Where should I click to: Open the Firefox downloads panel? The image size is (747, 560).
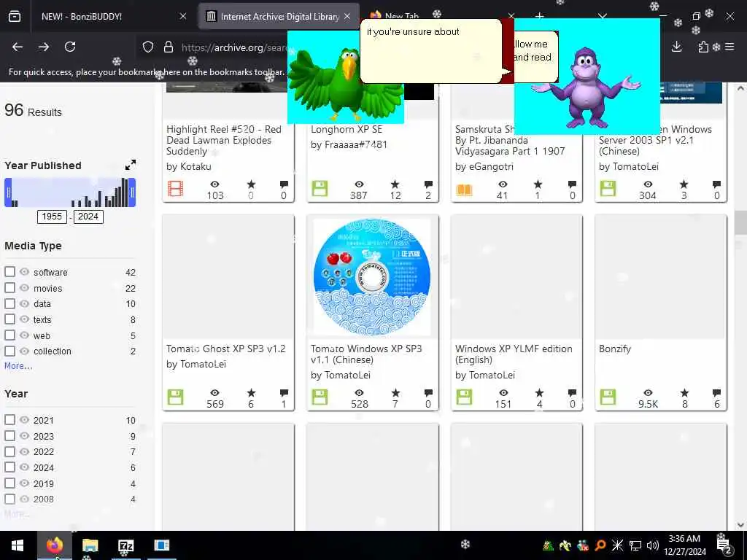click(x=676, y=47)
